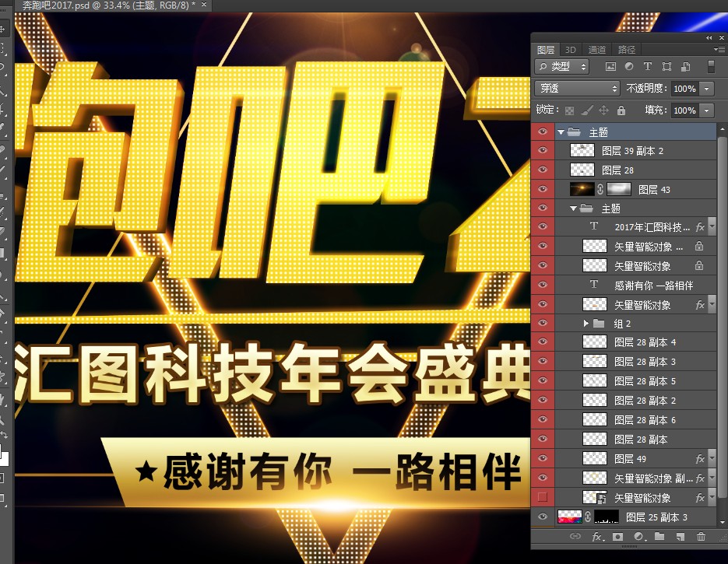Create a new group with the folder icon
The height and width of the screenshot is (564, 728).
(x=659, y=537)
